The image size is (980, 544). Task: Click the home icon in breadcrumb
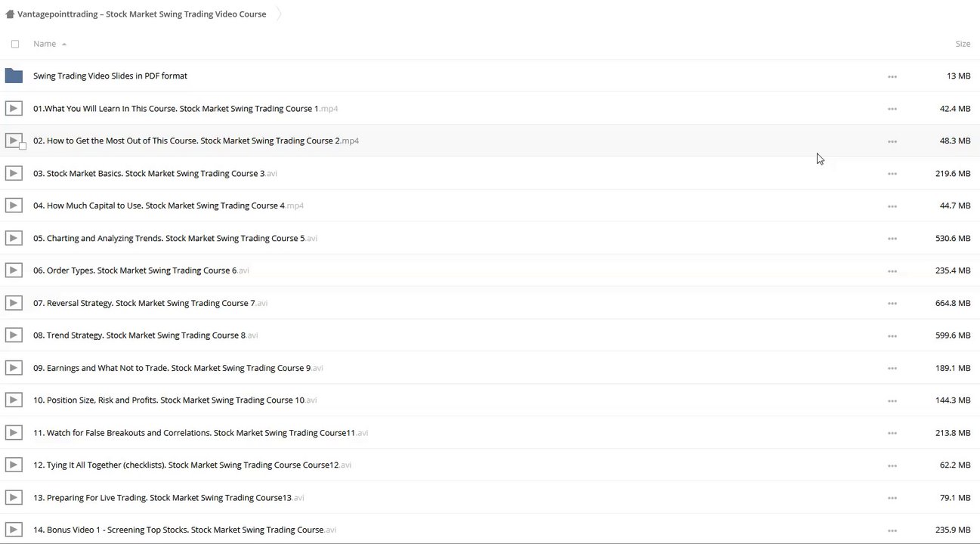pos(10,14)
